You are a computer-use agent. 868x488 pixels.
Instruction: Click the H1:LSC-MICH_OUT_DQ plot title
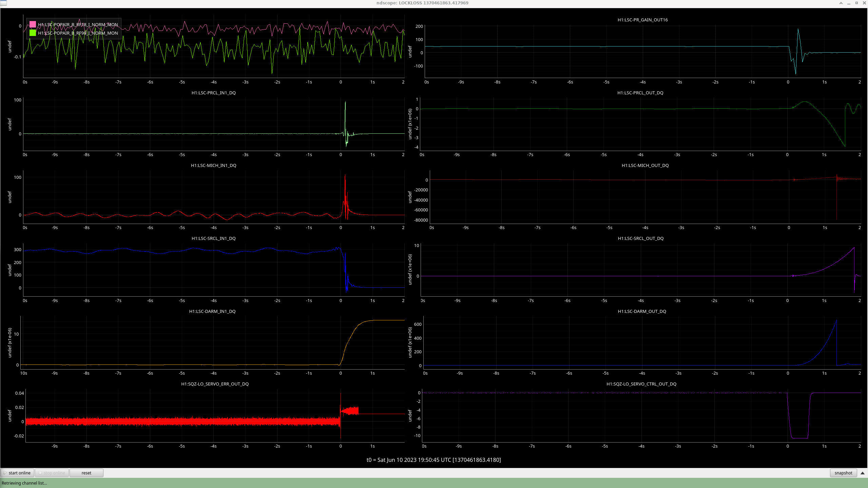coord(645,165)
